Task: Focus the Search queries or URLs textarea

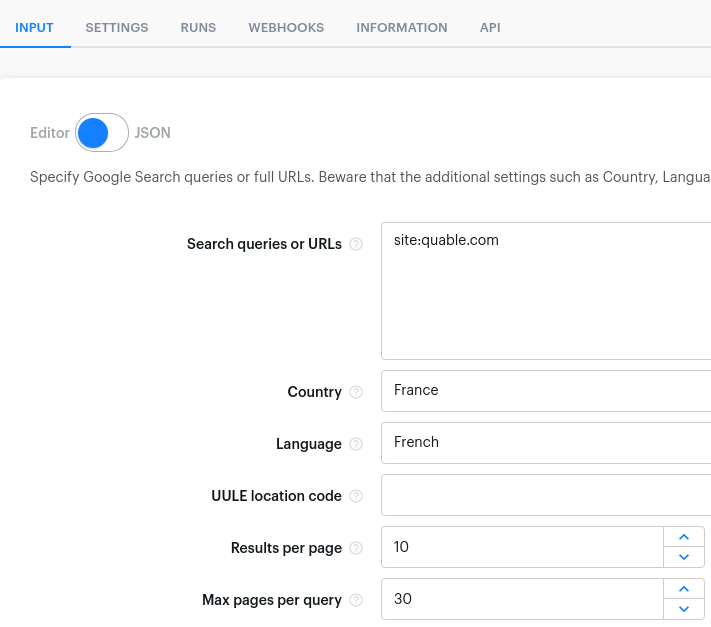Action: (x=546, y=291)
